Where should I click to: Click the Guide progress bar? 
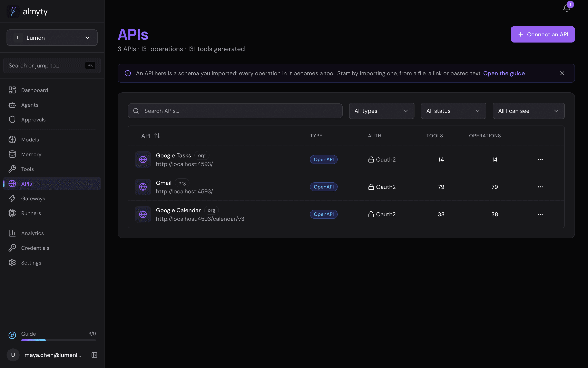[x=59, y=340]
